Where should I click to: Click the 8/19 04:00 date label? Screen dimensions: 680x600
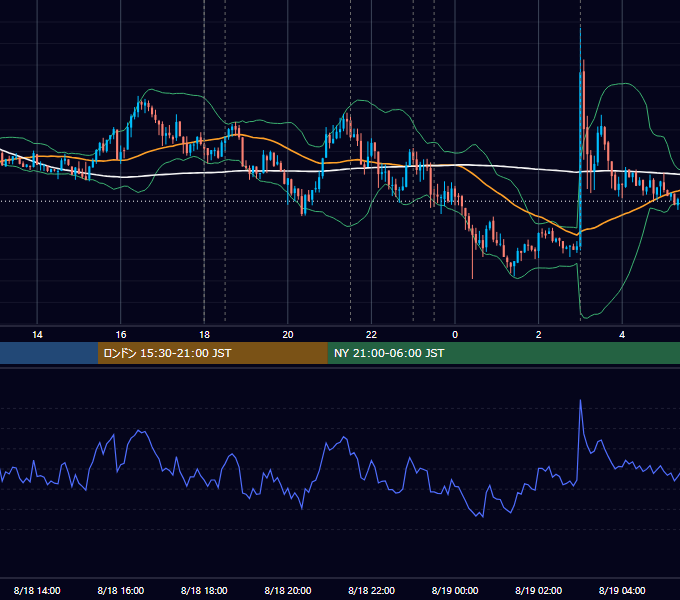pos(622,590)
